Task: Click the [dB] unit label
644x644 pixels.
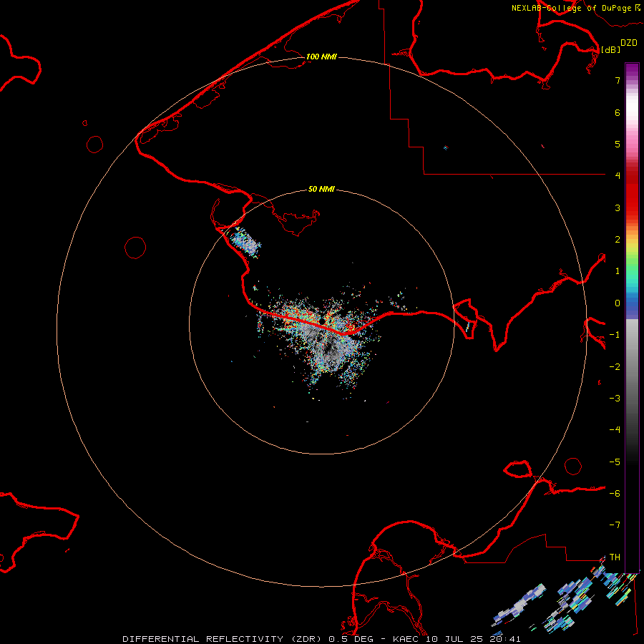Action: (610, 49)
